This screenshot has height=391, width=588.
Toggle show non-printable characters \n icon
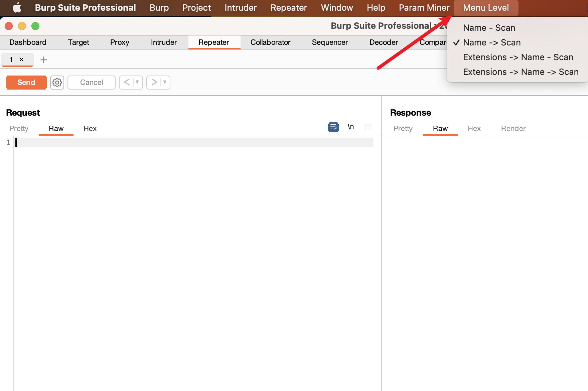(x=351, y=127)
